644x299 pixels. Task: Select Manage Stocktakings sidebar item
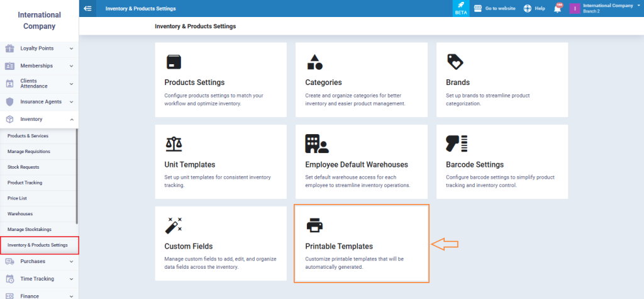[x=30, y=229]
